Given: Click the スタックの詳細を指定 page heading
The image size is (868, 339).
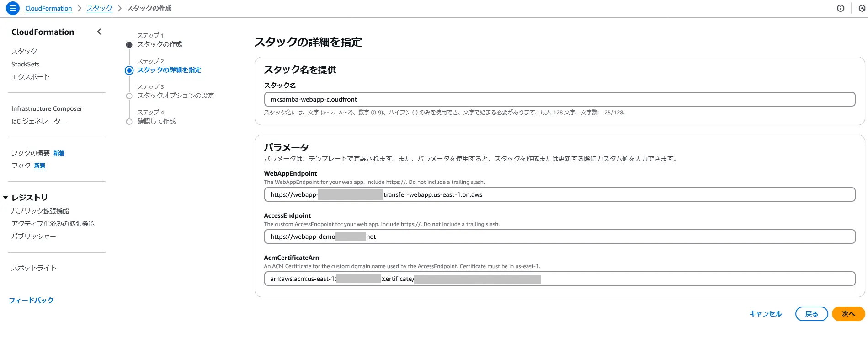Looking at the screenshot, I should click(x=308, y=42).
